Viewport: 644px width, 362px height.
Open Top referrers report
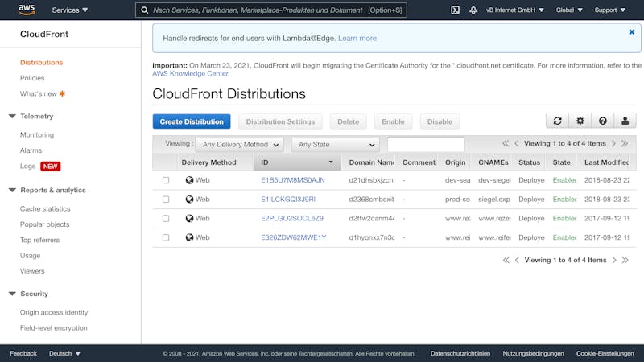(39, 240)
